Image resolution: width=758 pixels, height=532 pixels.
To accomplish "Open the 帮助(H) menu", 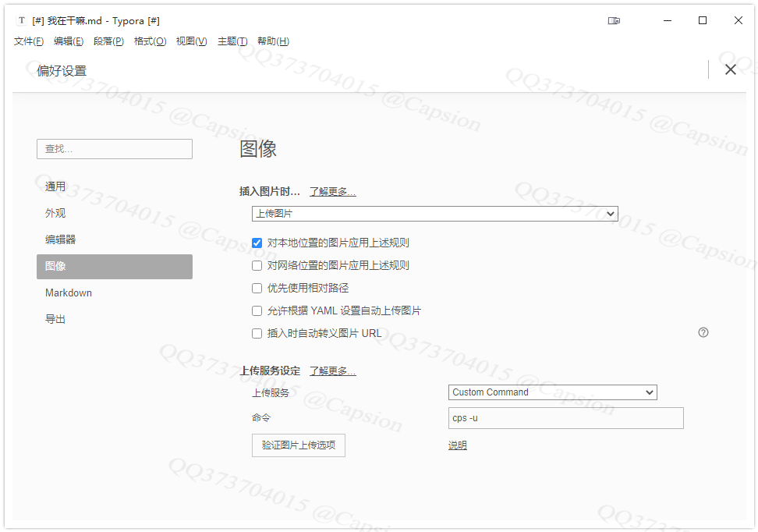I will coord(273,41).
